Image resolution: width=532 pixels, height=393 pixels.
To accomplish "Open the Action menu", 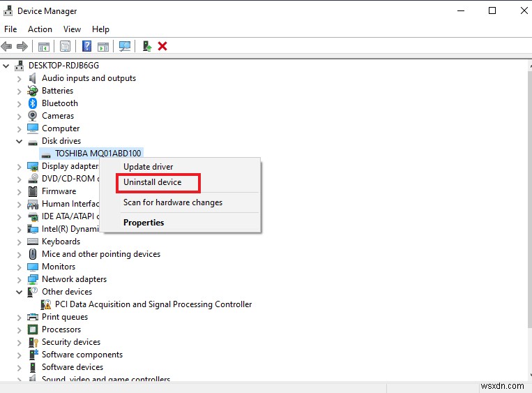I will click(x=40, y=29).
